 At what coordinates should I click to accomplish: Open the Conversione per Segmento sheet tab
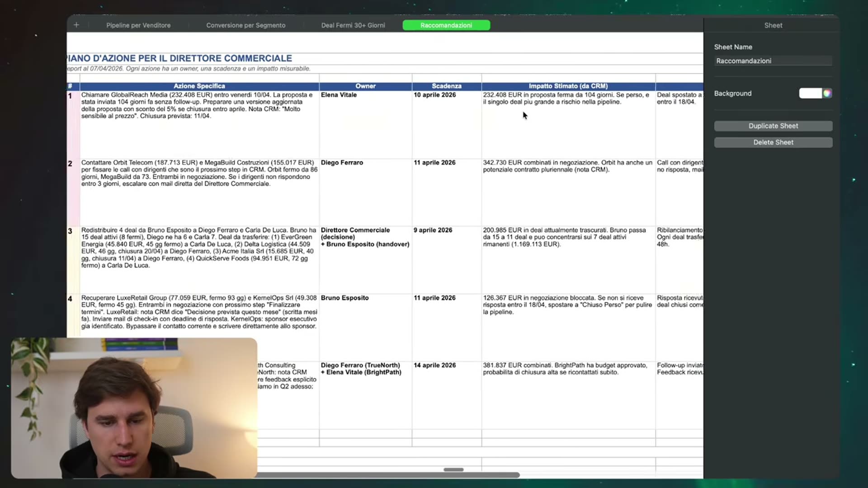[x=246, y=25]
